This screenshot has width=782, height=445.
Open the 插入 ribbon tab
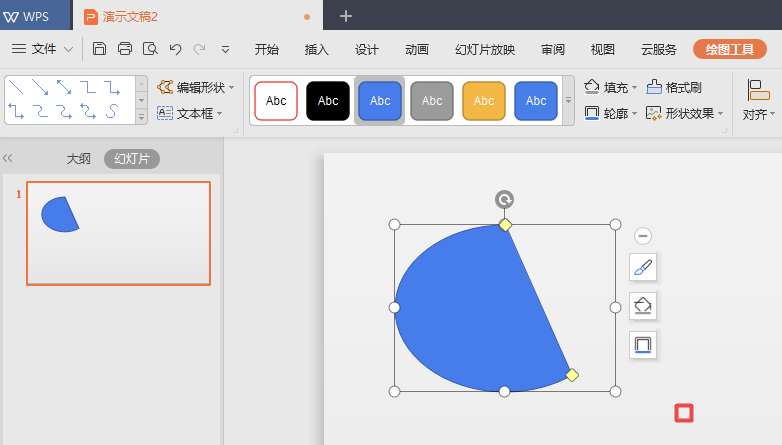tap(317, 49)
